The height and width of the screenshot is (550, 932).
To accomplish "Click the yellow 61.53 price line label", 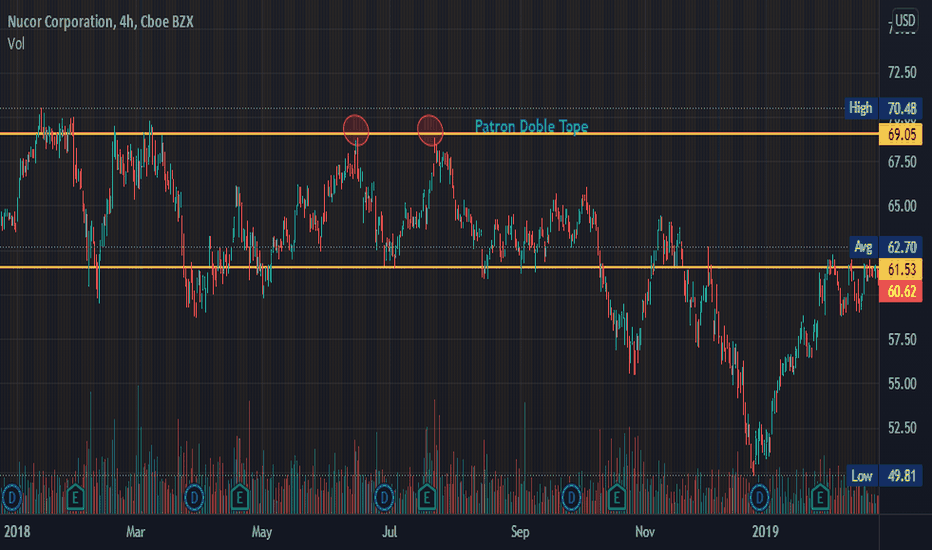I will pos(900,269).
